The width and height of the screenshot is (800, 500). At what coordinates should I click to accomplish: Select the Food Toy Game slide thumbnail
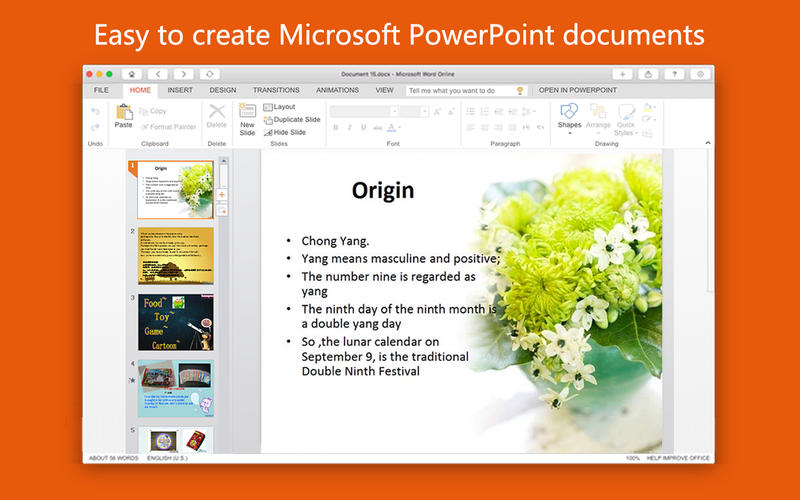tap(176, 322)
